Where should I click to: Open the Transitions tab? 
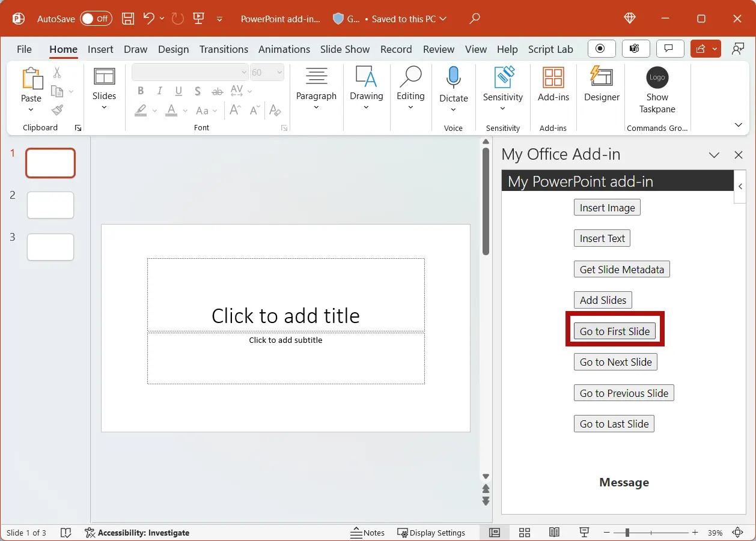224,49
